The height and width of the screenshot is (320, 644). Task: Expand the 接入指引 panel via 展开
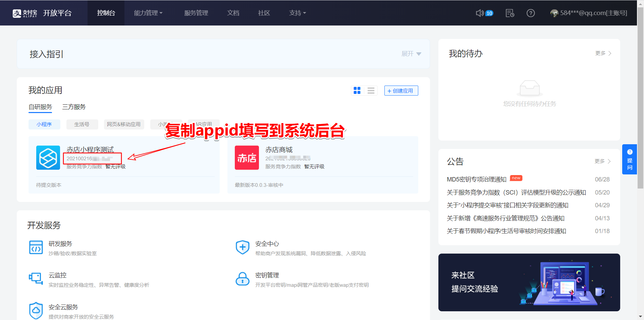click(x=411, y=54)
